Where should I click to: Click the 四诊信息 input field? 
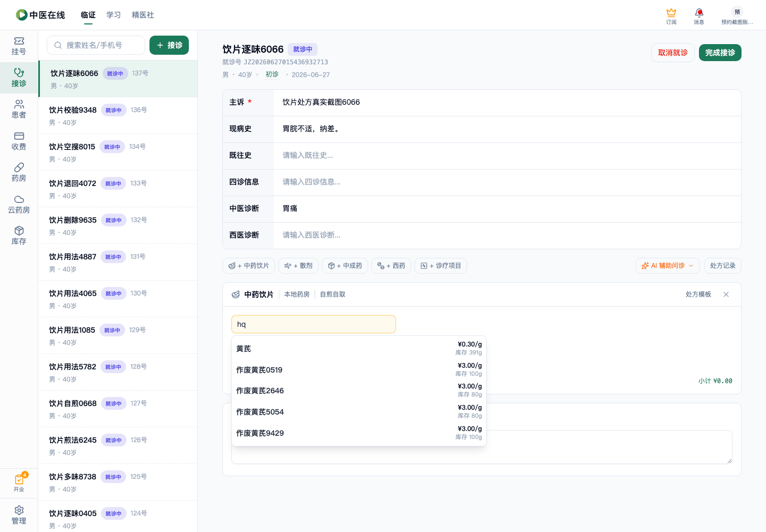(507, 182)
